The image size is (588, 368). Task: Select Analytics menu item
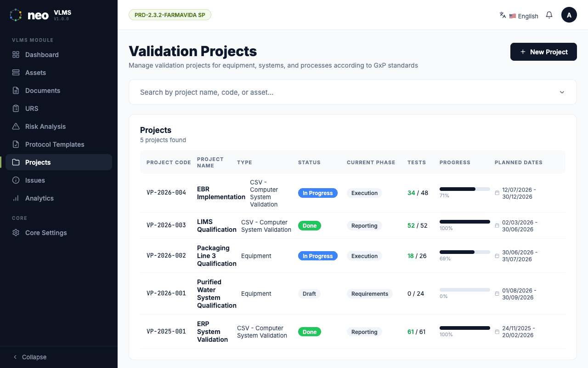coord(59,198)
